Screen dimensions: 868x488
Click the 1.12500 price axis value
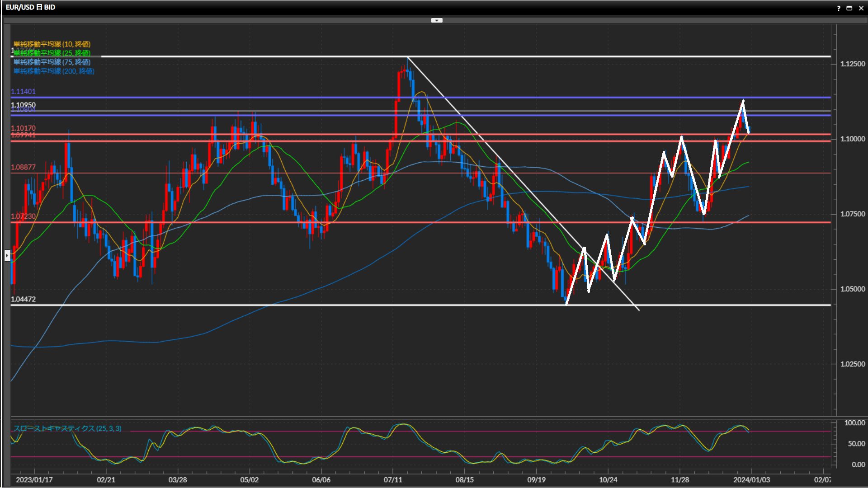click(x=853, y=64)
